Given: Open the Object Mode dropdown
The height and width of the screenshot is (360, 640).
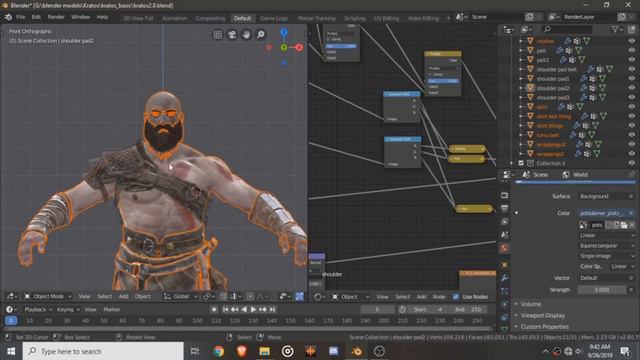Looking at the screenshot, I should (x=48, y=296).
